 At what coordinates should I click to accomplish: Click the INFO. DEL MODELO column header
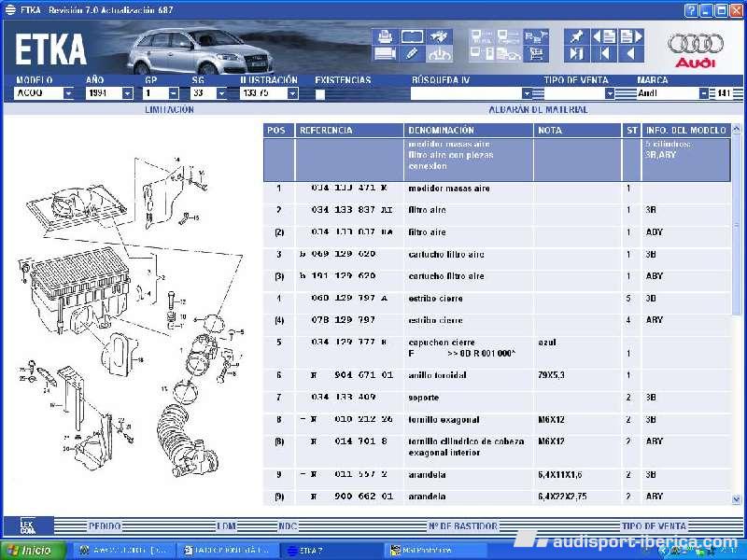click(686, 130)
